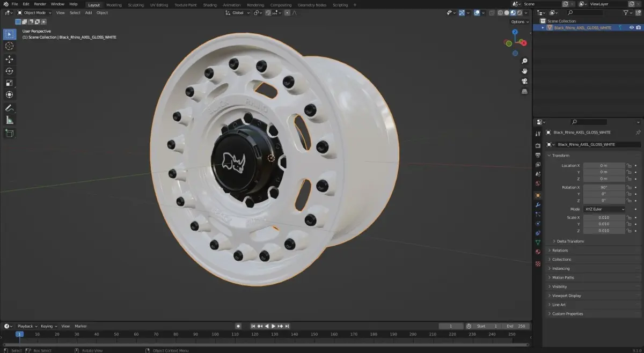Image resolution: width=644 pixels, height=353 pixels.
Task: Open the viewport Options dropdown
Action: pos(519,21)
